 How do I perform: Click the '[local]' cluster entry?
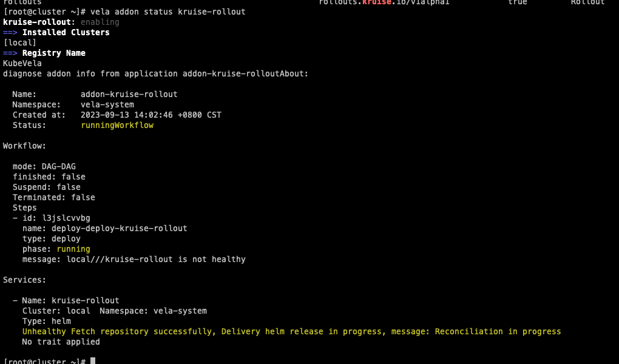[x=19, y=43]
